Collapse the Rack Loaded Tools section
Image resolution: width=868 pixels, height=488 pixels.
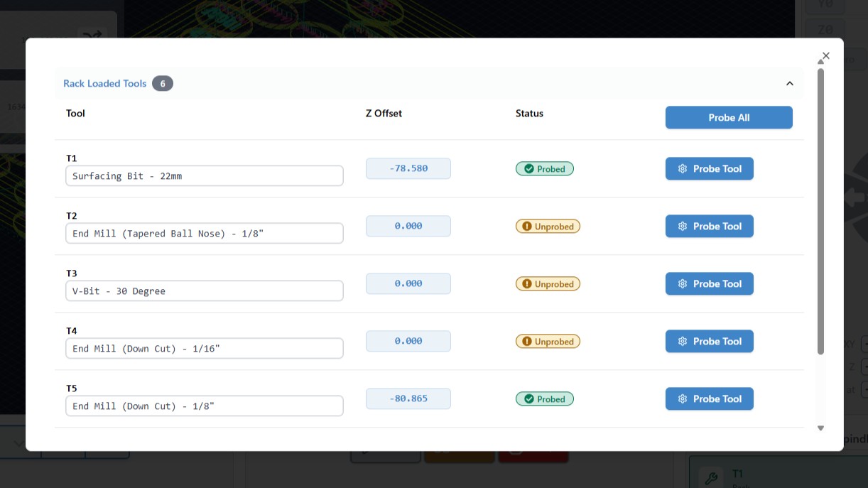coord(789,84)
